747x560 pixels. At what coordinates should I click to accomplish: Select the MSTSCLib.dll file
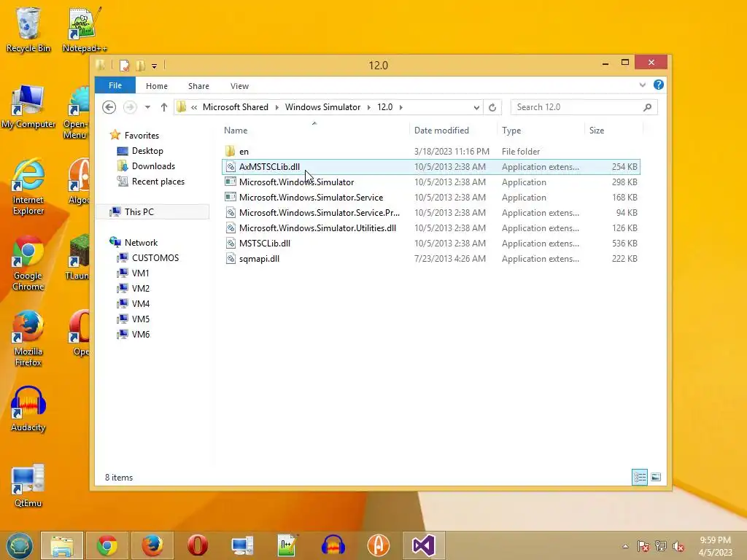(x=430, y=244)
